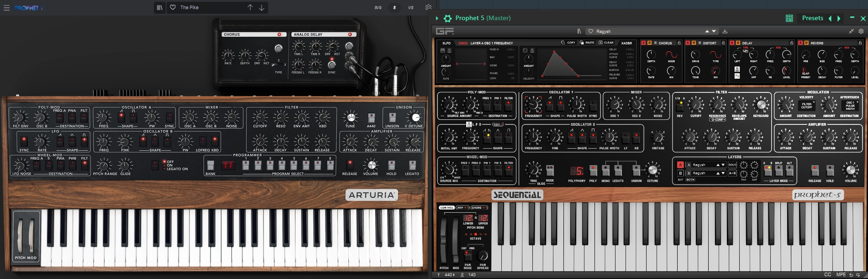The image size is (868, 279).
Task: Step to previous Ragysh preset with up triangle
Action: click(x=707, y=31)
